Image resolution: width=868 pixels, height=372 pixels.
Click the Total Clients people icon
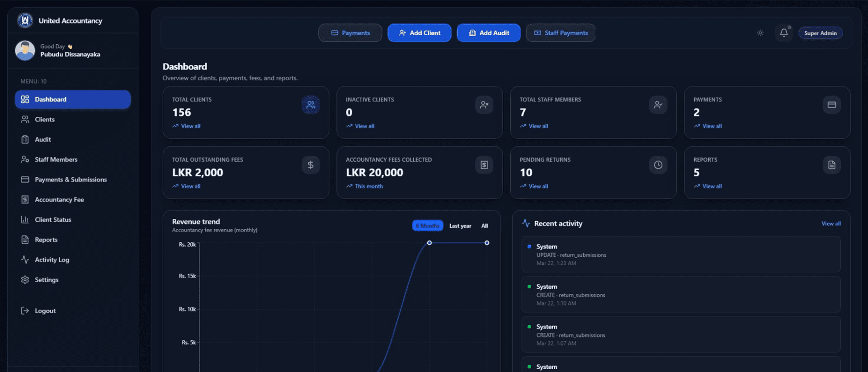[x=311, y=105]
